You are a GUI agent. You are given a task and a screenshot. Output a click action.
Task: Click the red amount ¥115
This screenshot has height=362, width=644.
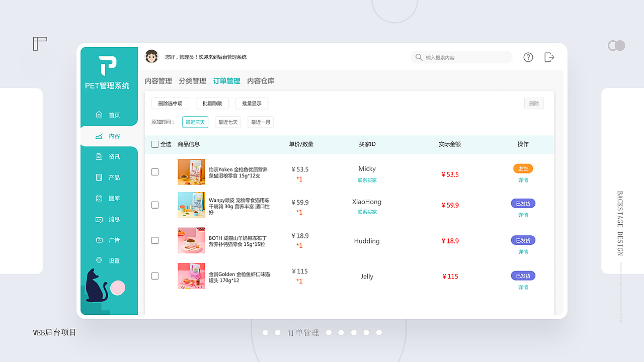450,277
